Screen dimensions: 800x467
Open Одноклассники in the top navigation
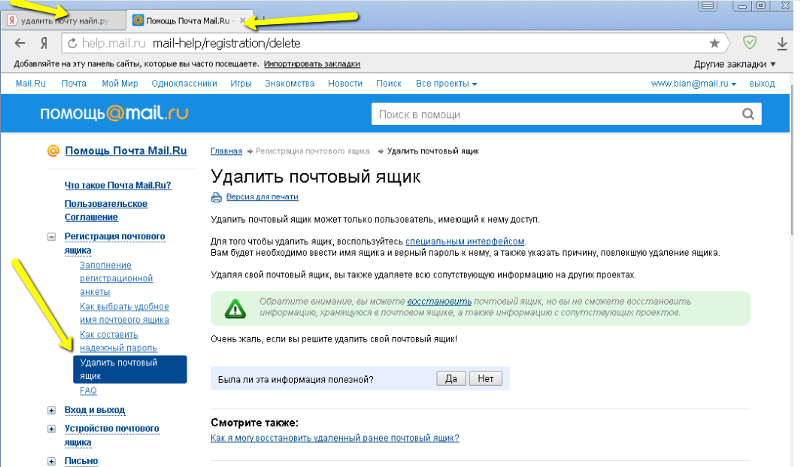[184, 84]
